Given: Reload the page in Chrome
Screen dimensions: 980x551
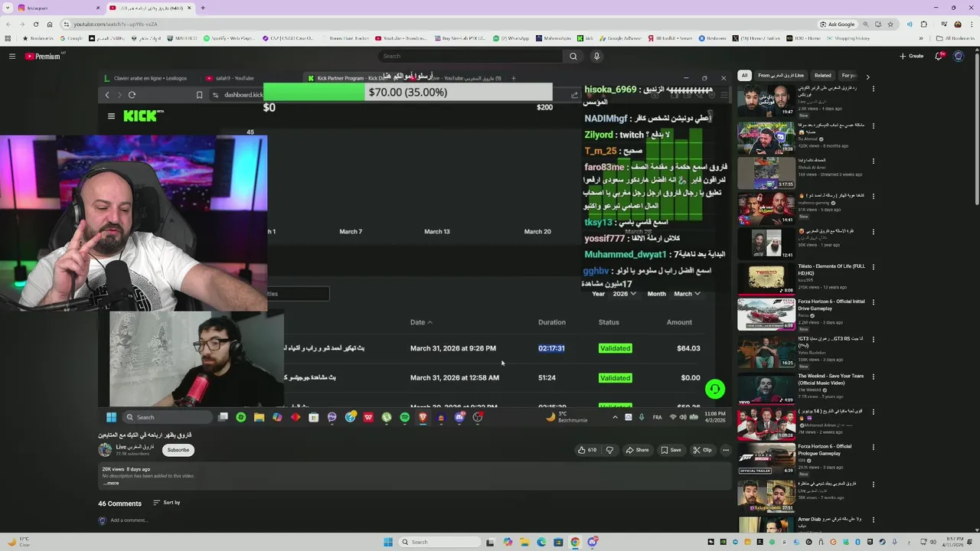Looking at the screenshot, I should 35,24.
